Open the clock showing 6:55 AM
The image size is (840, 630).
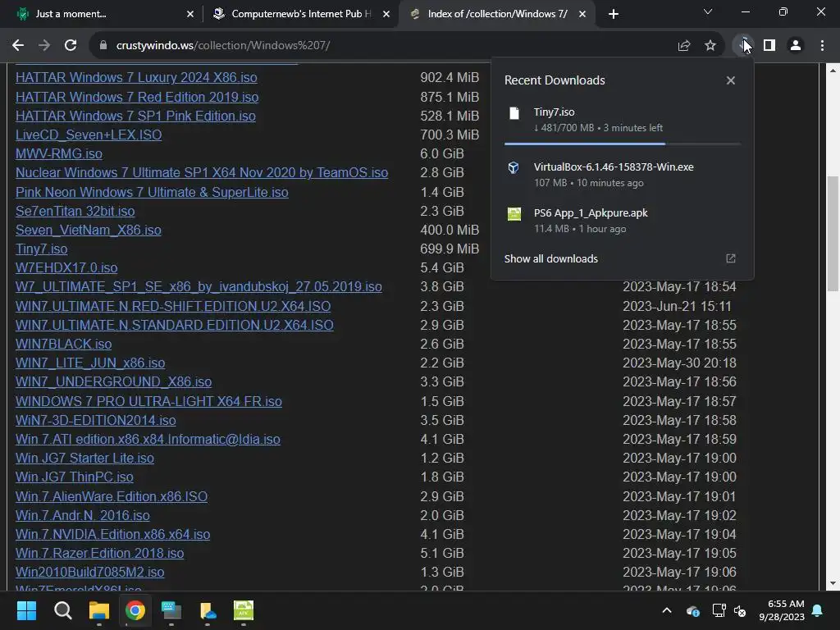pyautogui.click(x=781, y=610)
